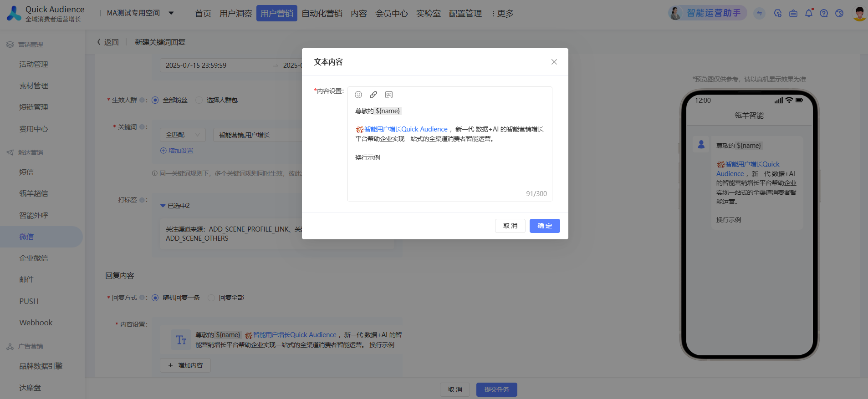Go to the 首页 tab
The height and width of the screenshot is (399, 868).
[x=203, y=14]
